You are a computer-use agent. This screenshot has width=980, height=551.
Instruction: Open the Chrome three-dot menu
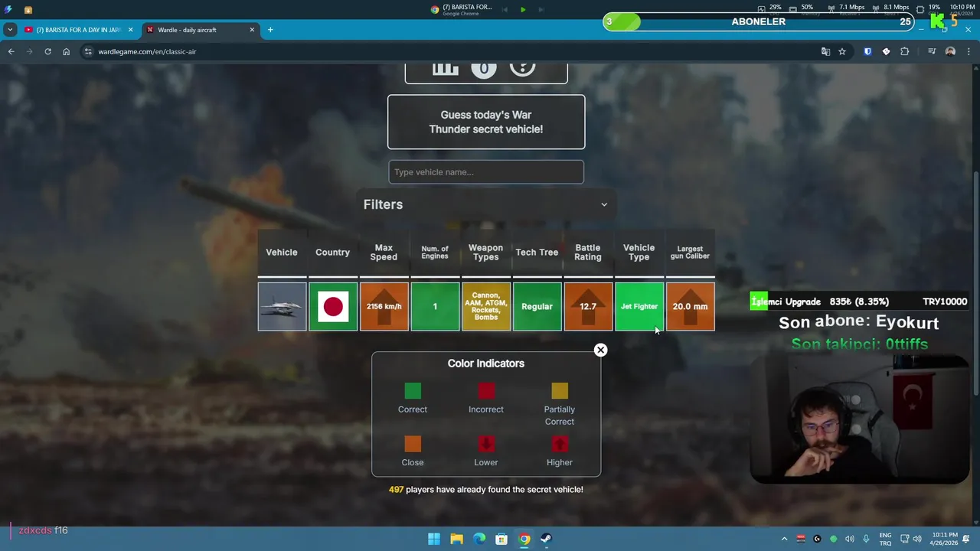(x=969, y=51)
